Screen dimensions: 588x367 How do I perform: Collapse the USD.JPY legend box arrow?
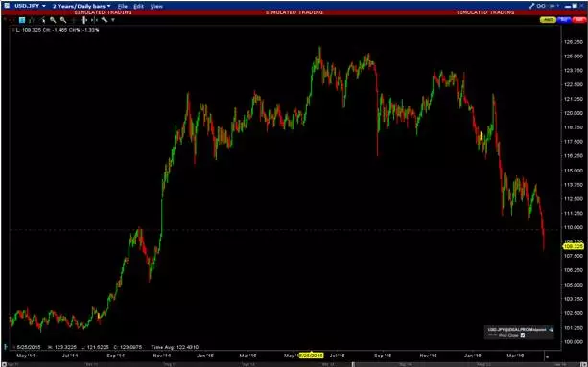pos(551,330)
